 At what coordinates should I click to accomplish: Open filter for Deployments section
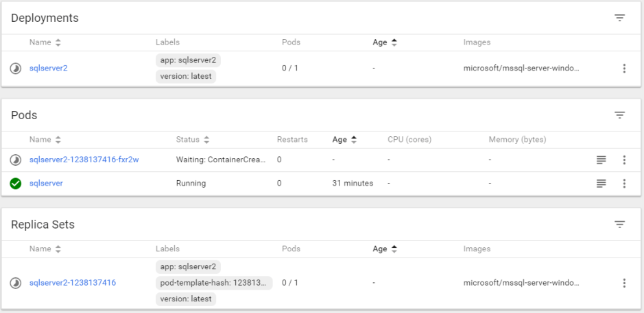point(619,18)
